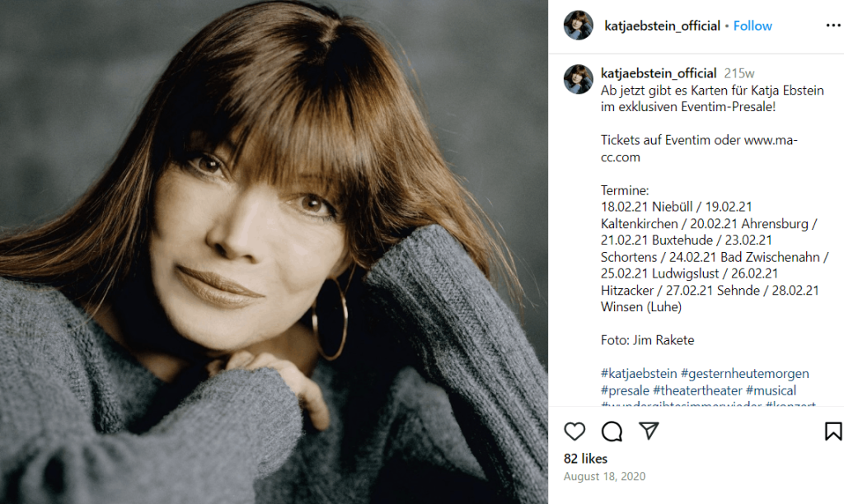
Task: Open the #presale hashtag
Action: (x=625, y=390)
